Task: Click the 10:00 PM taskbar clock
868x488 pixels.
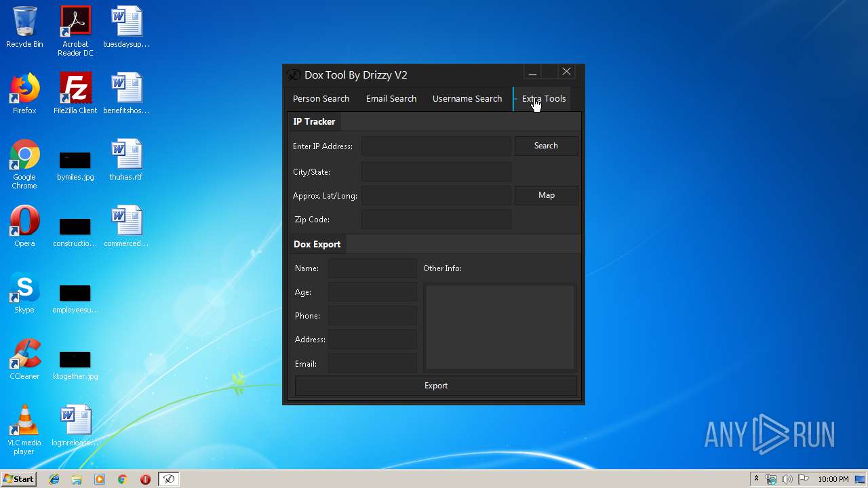Action: point(833,479)
